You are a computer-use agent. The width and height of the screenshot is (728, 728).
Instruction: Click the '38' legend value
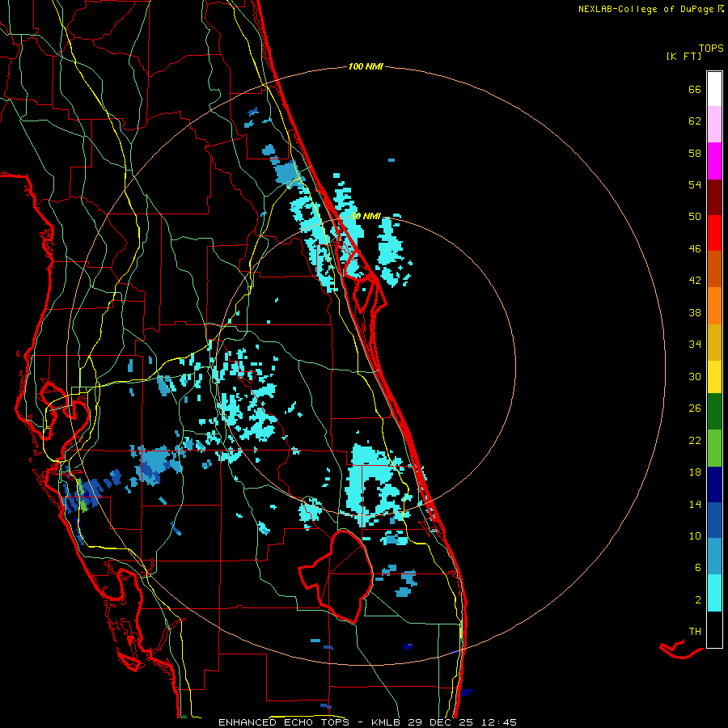coord(695,312)
